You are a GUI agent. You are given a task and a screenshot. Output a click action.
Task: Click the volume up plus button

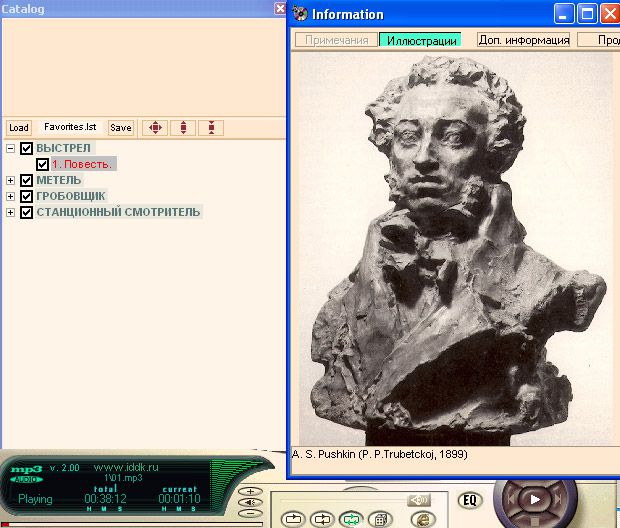(x=251, y=492)
